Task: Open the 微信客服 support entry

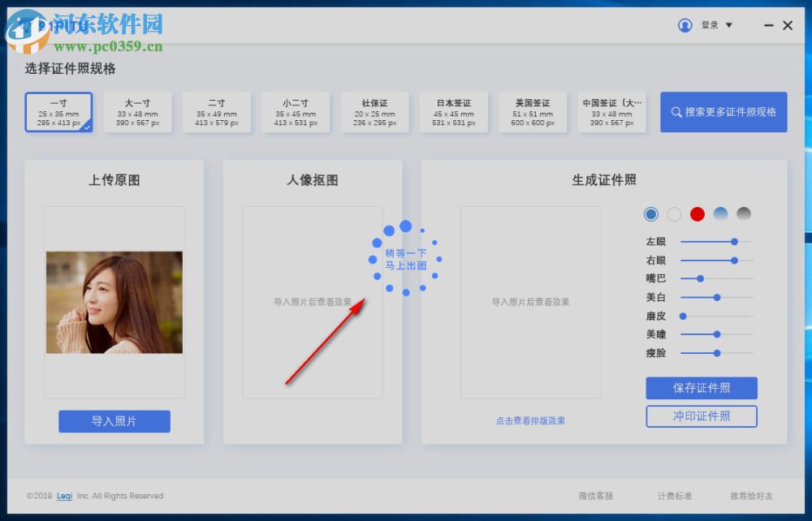Action: [596, 496]
